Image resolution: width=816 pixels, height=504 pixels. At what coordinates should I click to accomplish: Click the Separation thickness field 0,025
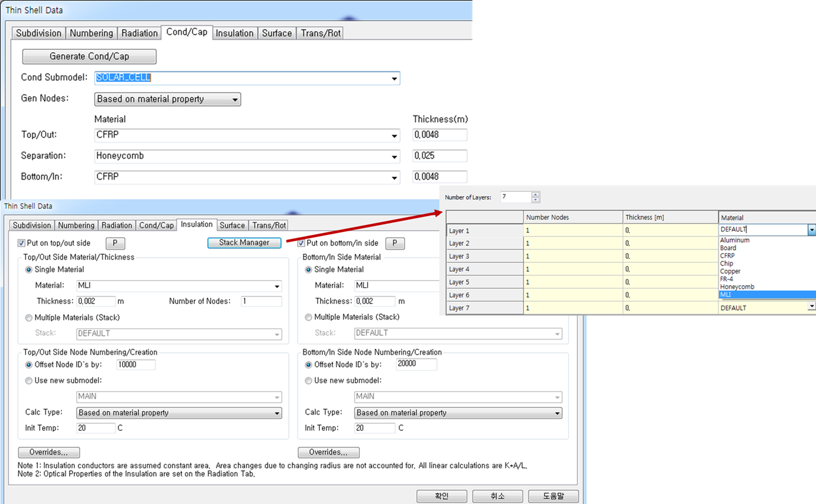(x=440, y=156)
